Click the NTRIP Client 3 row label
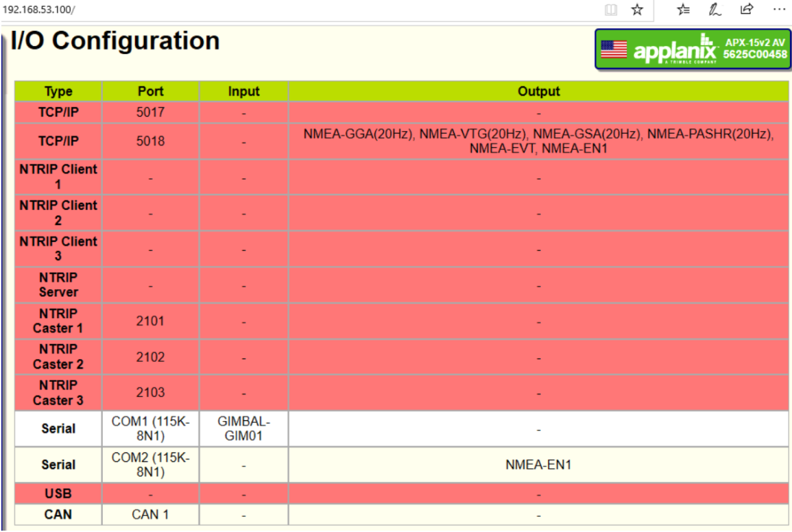Image resolution: width=792 pixels, height=532 pixels. pos(58,249)
